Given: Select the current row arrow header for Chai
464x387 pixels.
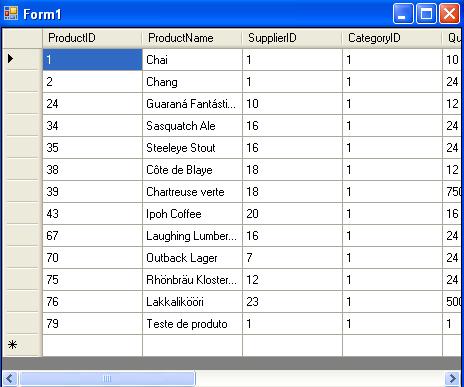Looking at the screenshot, I should (x=22, y=59).
